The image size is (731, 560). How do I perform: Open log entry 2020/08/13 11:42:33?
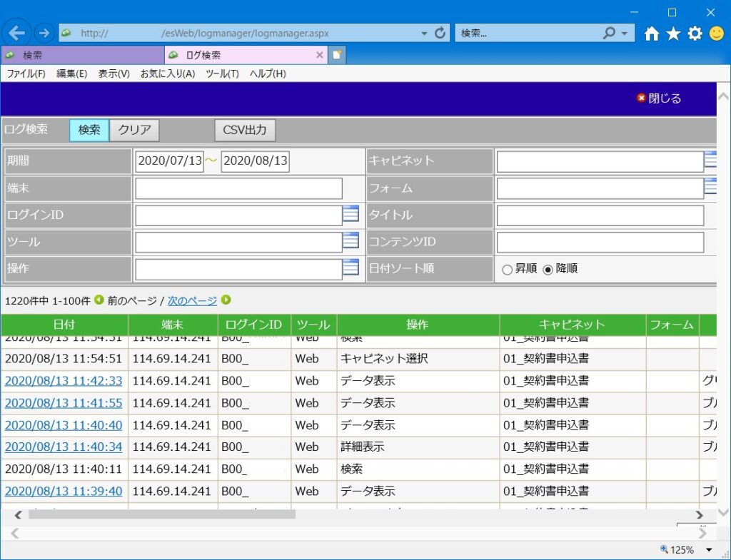(64, 381)
